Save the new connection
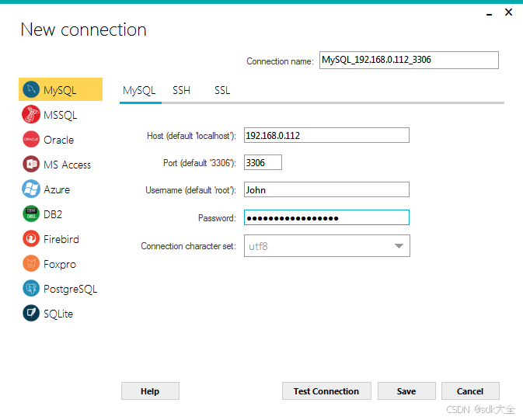This screenshot has height=420, width=523. [406, 391]
